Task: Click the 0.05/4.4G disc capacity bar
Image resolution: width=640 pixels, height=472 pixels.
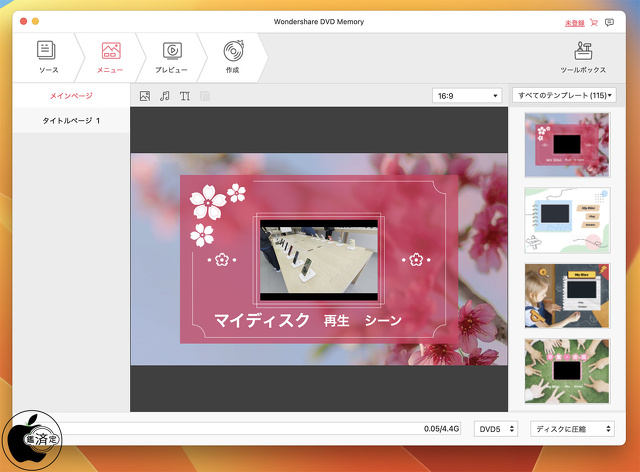Action: pyautogui.click(x=261, y=429)
